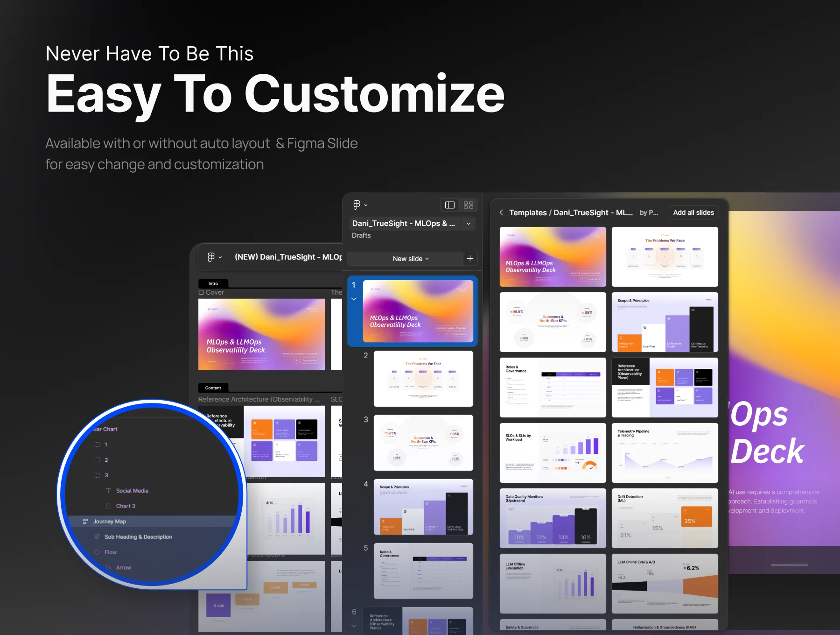Viewport: 840px width, 635px height.
Task: Click Journey Map auto layout icon
Action: [85, 522]
